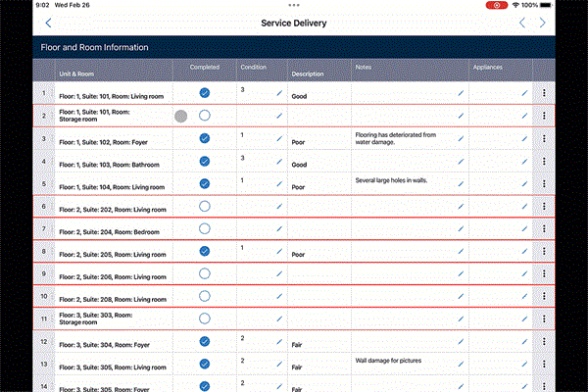Open more options for Suite 102 Foyer
Viewport: 588px width, 392px height.
[x=544, y=138]
